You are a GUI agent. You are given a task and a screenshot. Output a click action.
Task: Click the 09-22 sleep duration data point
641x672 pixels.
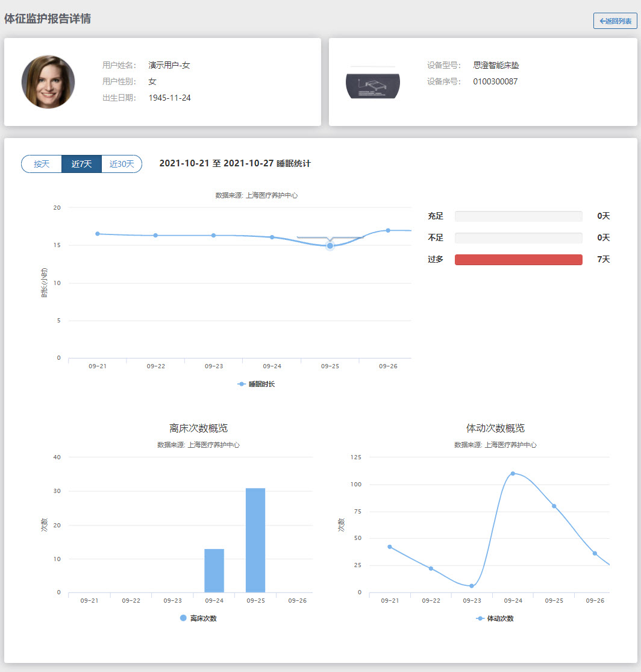coord(155,235)
